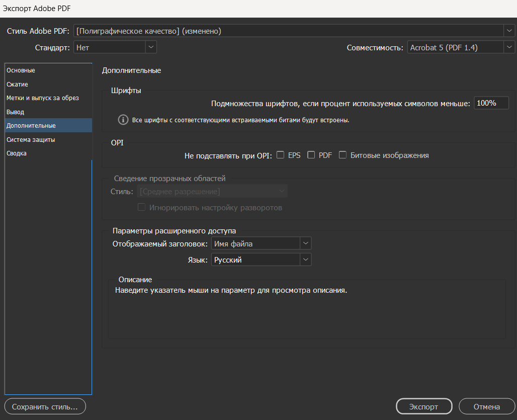Click the font subset 100% field
The width and height of the screenshot is (517, 420).
491,103
